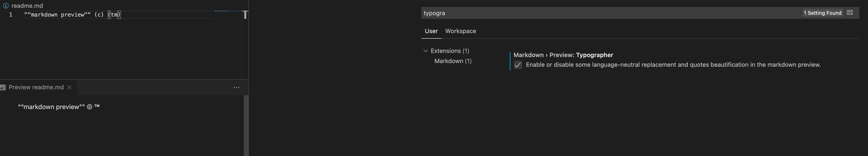
Task: Activate the Preview readme.md tab
Action: 36,87
